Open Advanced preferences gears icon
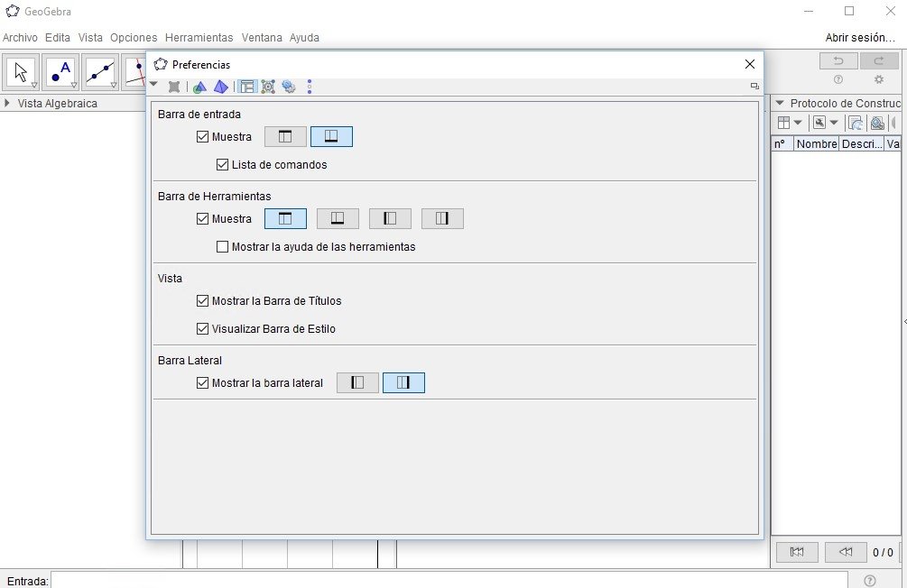The height and width of the screenshot is (588, 907). pos(289,87)
